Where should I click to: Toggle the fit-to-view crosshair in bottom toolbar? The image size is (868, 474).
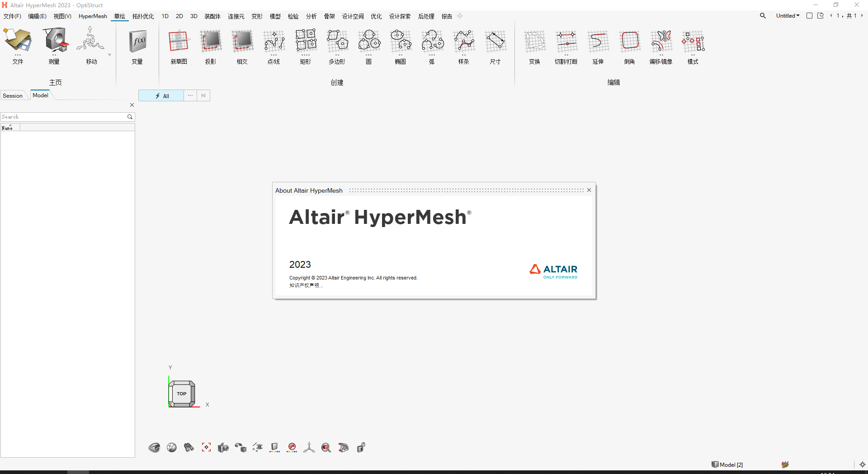coord(206,447)
